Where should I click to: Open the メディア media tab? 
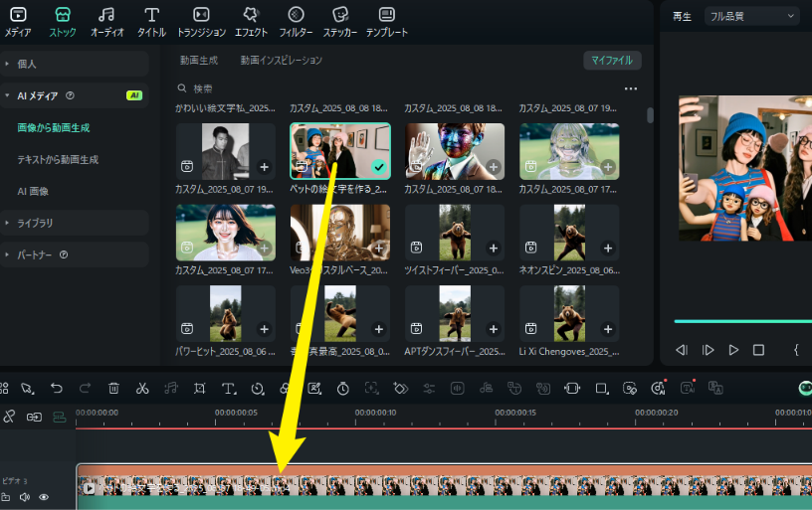pyautogui.click(x=18, y=22)
